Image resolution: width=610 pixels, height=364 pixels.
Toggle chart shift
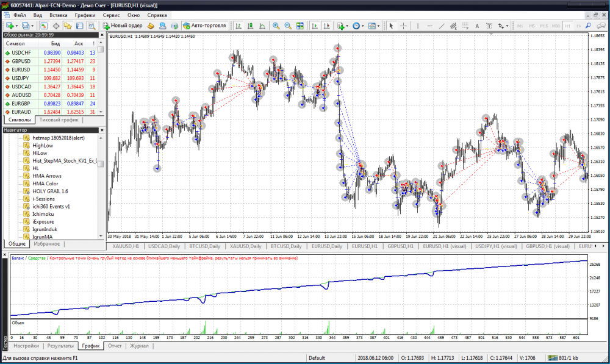tap(326, 26)
